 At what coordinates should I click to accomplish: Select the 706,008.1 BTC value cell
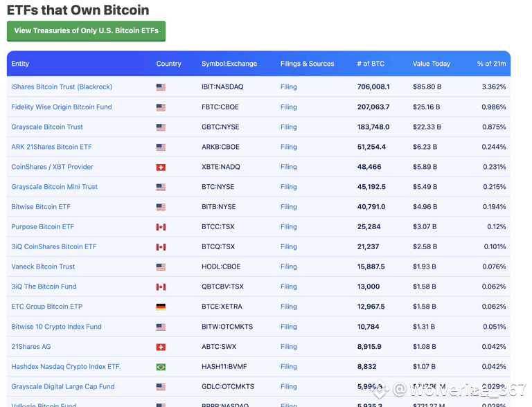(x=373, y=87)
